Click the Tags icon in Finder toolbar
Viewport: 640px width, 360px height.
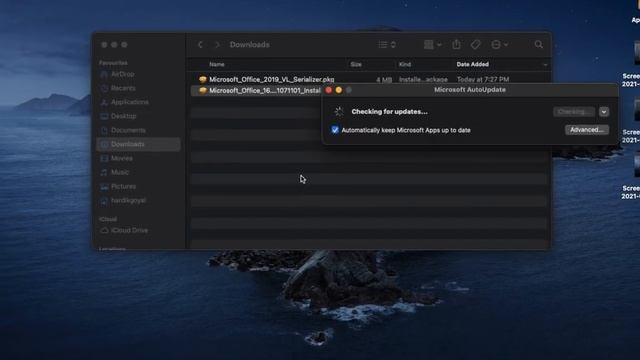pyautogui.click(x=476, y=44)
